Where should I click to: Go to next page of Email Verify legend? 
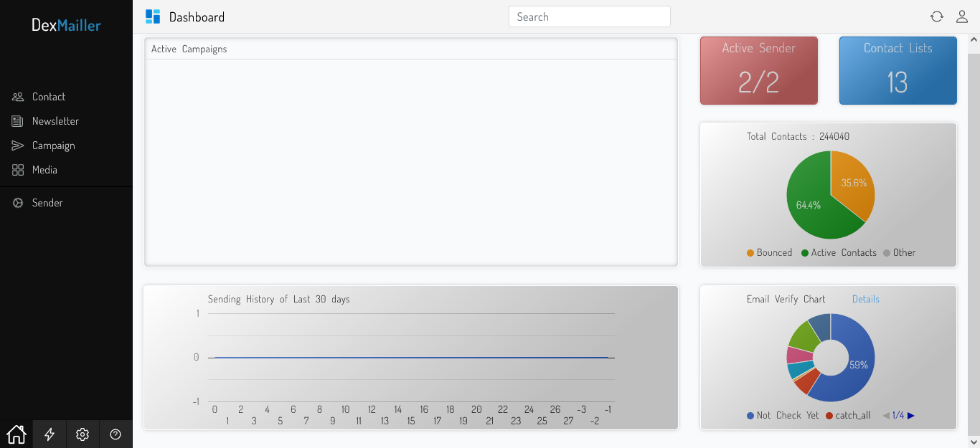[x=910, y=415]
